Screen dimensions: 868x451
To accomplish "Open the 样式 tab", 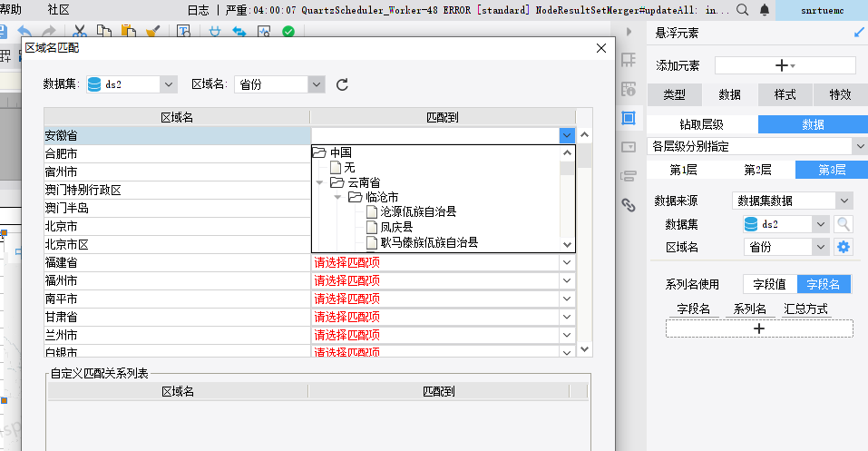I will click(x=785, y=94).
